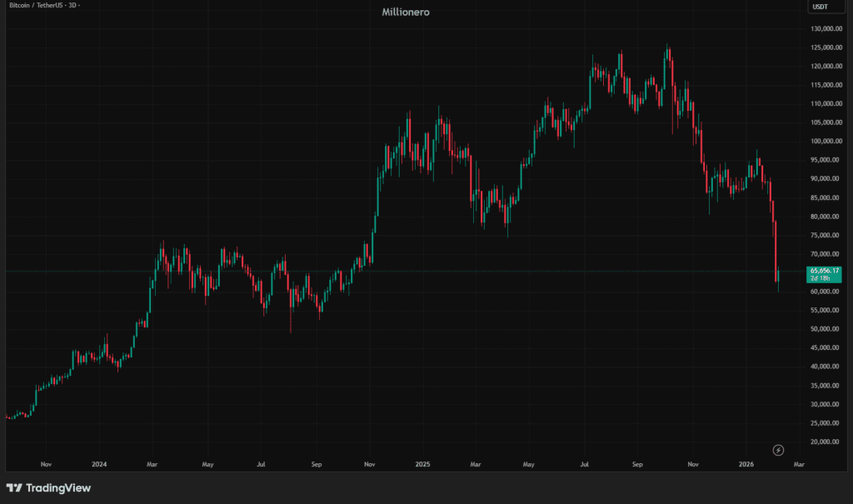Click the current price label 65,656.17
This screenshot has height=504, width=853.
[825, 271]
